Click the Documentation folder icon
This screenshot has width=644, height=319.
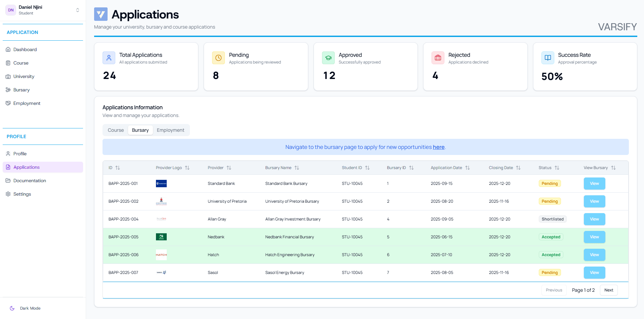click(x=8, y=181)
